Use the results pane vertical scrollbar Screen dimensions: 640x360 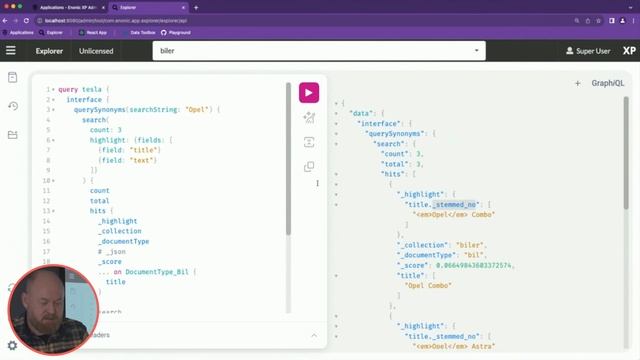click(626, 153)
